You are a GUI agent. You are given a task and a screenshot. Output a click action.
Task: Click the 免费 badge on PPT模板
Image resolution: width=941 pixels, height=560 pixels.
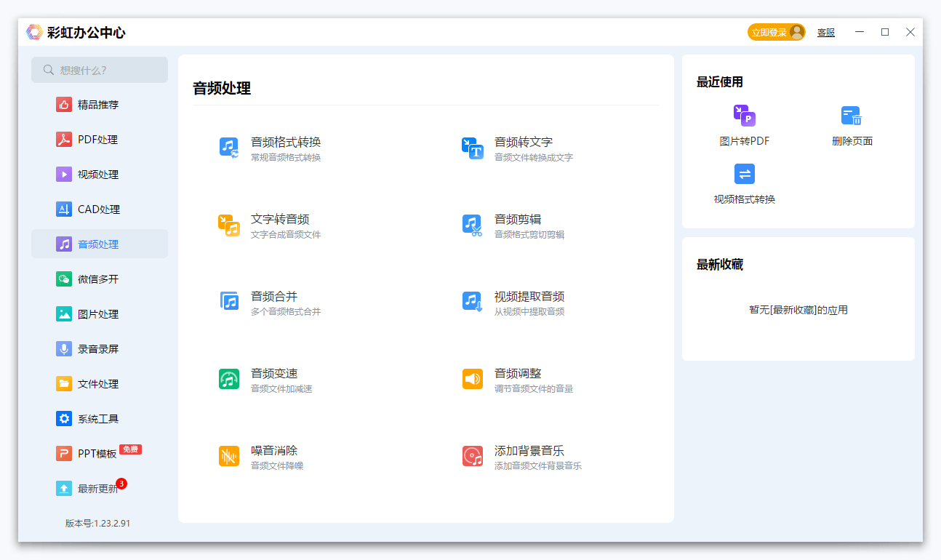(x=130, y=449)
